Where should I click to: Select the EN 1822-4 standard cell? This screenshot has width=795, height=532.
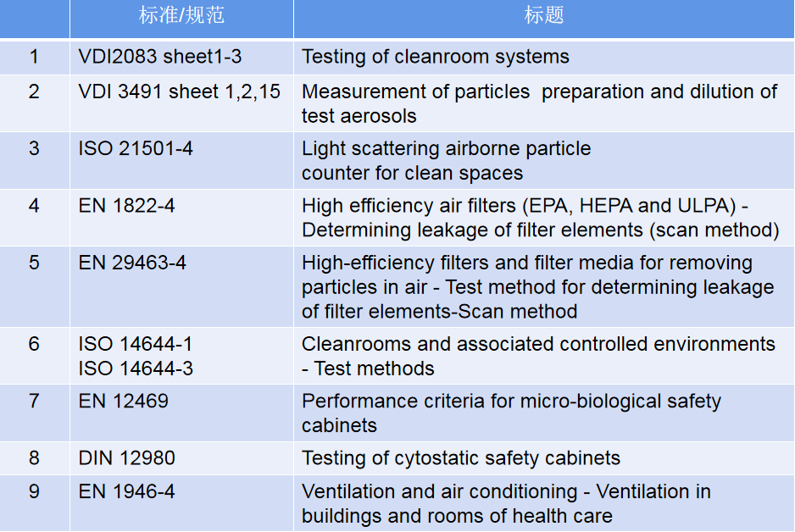(127, 205)
